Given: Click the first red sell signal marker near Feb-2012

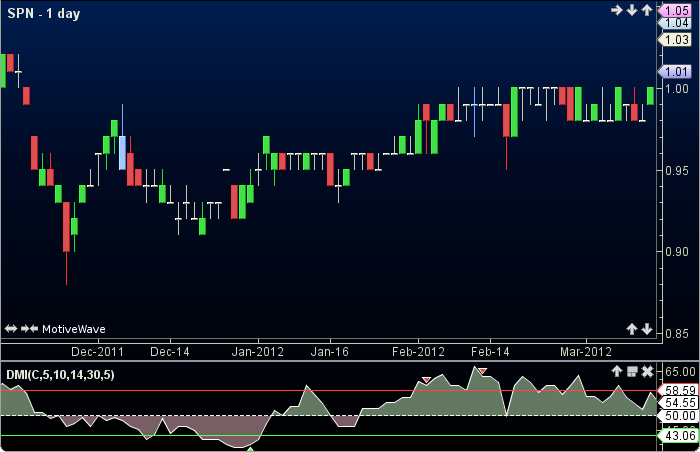Looking at the screenshot, I should (426, 380).
